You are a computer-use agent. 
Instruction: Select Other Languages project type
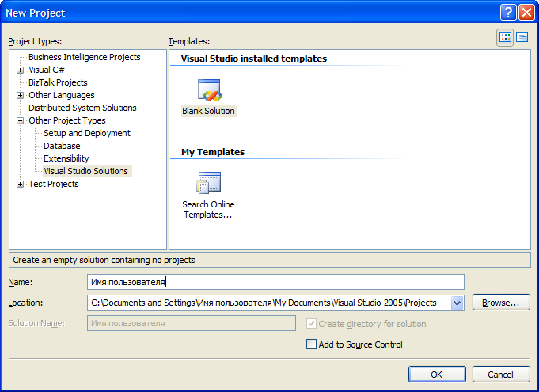[62, 95]
